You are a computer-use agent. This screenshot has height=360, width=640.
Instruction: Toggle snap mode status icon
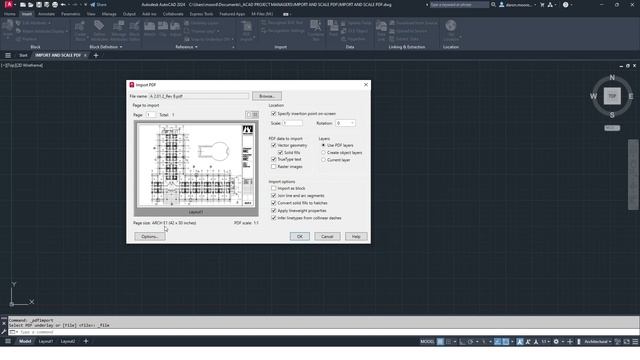(449, 342)
